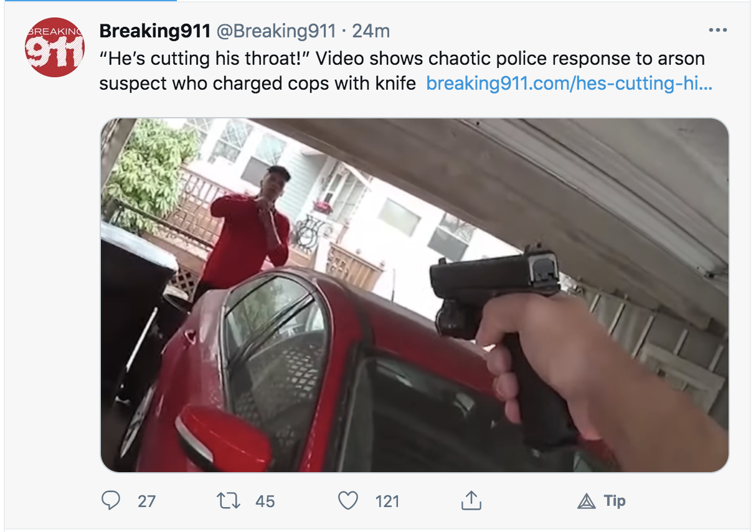This screenshot has height=532, width=756.
Task: Open the three-dot more options menu
Action: point(718,31)
